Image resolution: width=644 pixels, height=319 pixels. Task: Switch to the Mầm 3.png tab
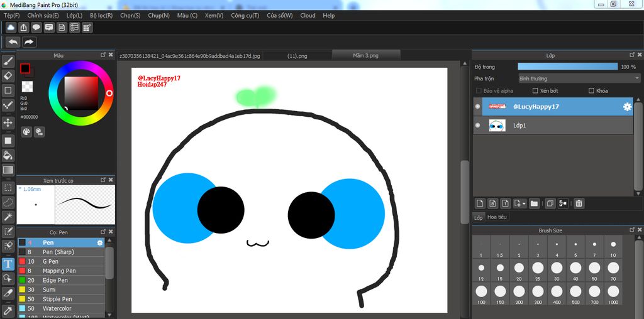pos(365,55)
